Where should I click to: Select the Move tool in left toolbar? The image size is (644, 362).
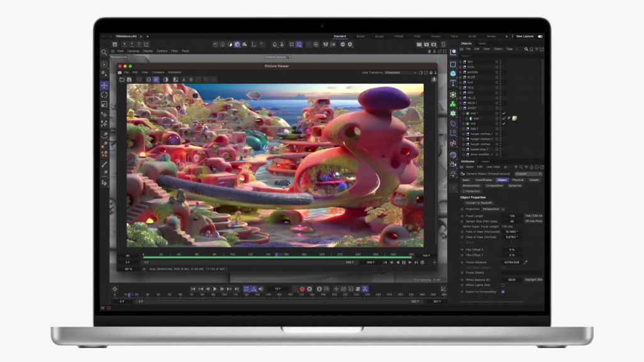click(104, 85)
